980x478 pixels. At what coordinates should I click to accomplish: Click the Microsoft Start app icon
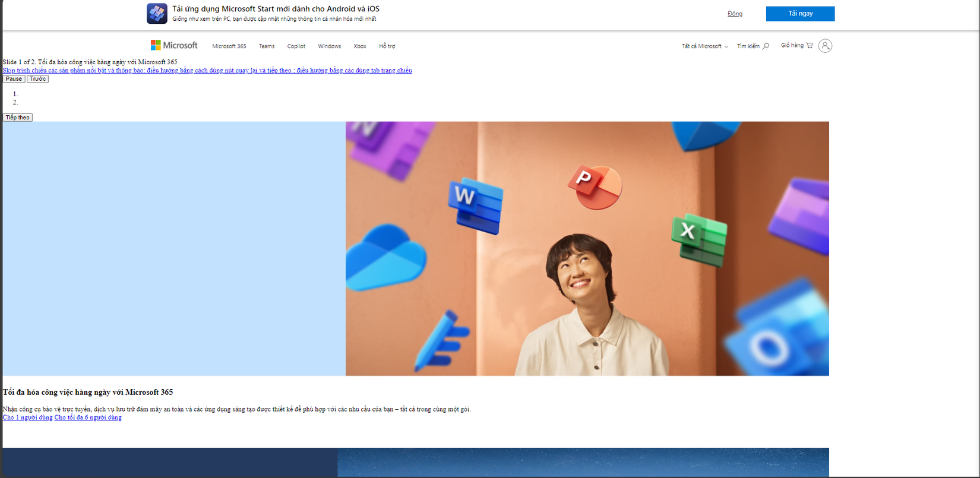(x=157, y=14)
